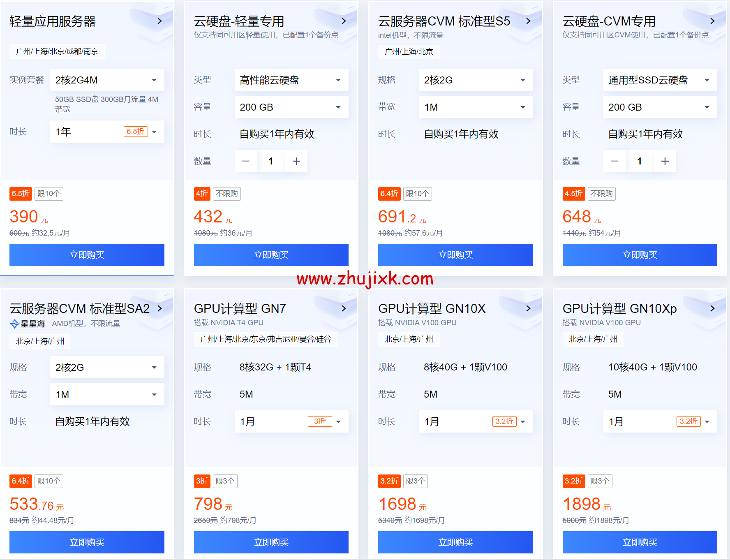
Task: Click the 云硬盘-CVM专用 arrow icon
Action: [x=713, y=21]
